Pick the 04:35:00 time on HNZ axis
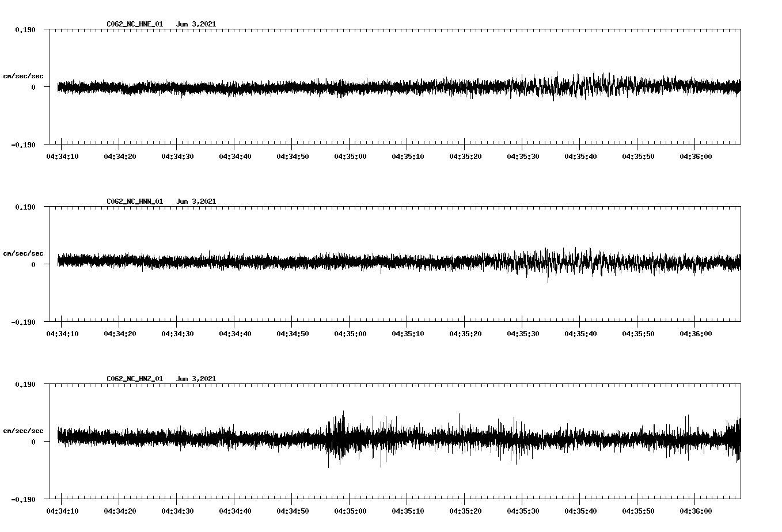782x532 pixels. point(350,511)
